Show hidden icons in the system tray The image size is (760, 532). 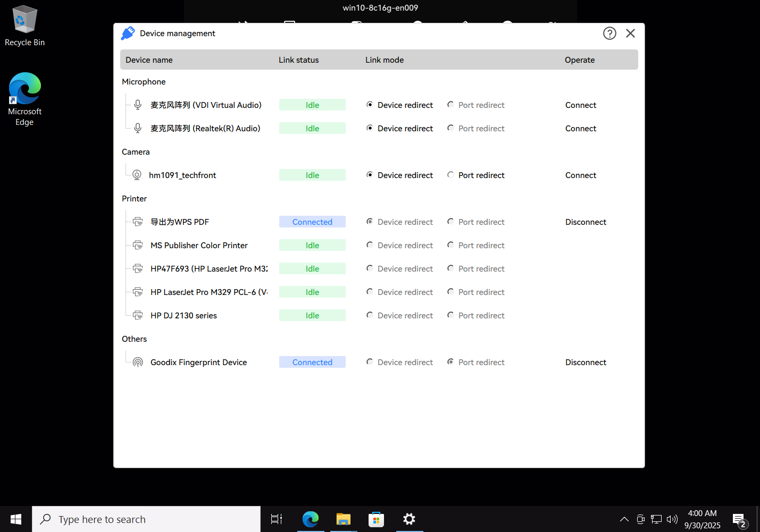624,519
